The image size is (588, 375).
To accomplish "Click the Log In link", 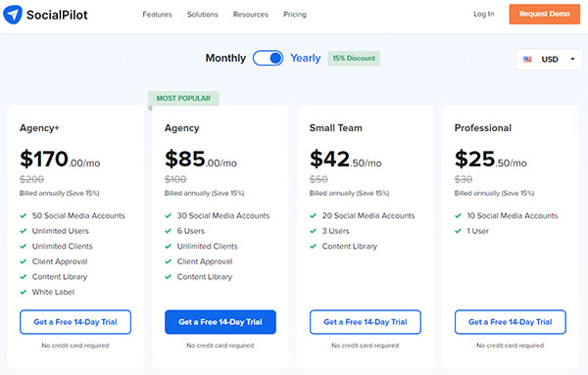I will [x=484, y=14].
